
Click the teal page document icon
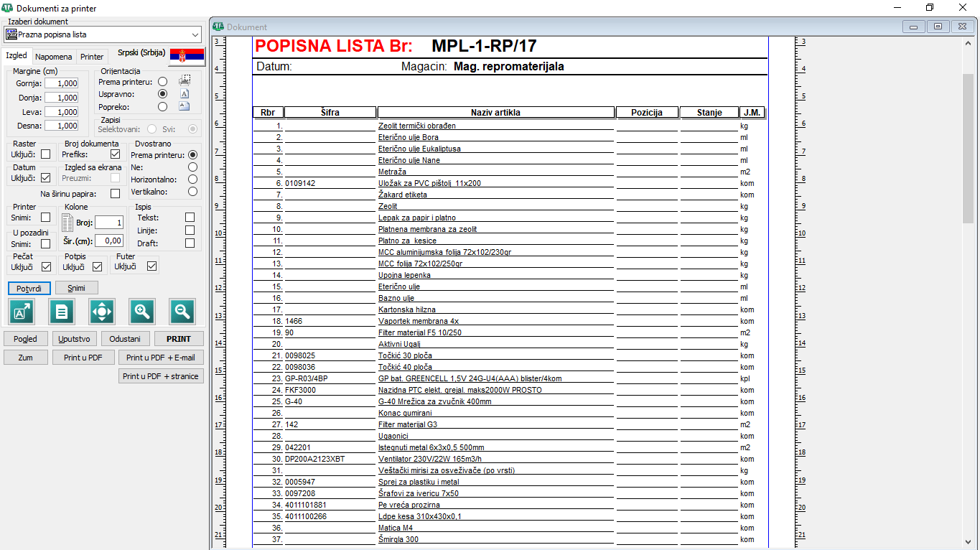62,312
